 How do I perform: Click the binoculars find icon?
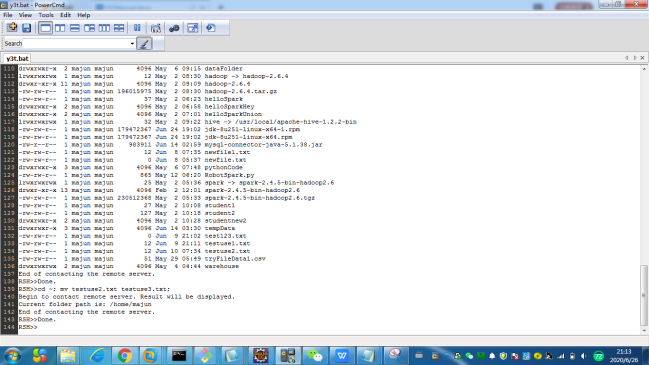(x=174, y=28)
